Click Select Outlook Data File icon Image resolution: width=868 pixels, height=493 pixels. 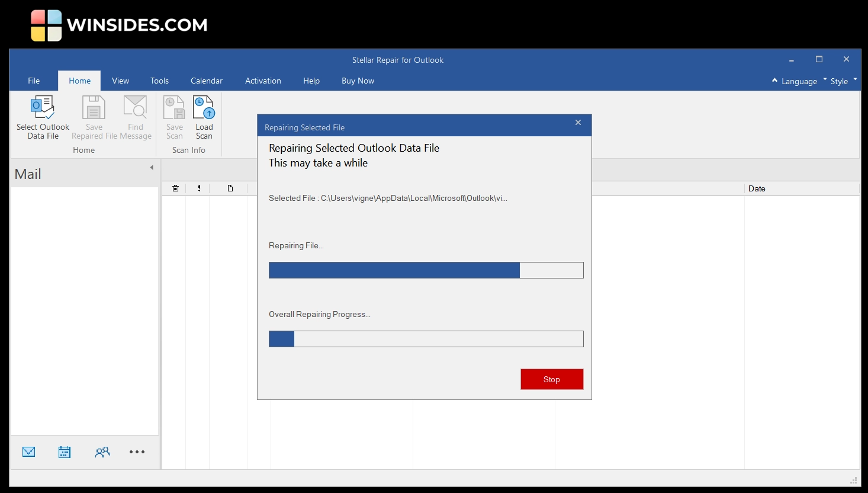pyautogui.click(x=43, y=108)
